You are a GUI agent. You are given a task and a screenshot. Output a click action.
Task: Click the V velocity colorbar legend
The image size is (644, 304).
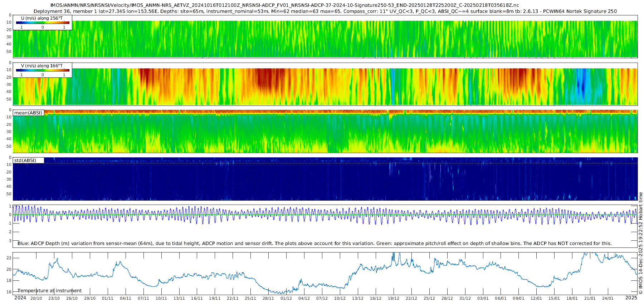click(42, 70)
